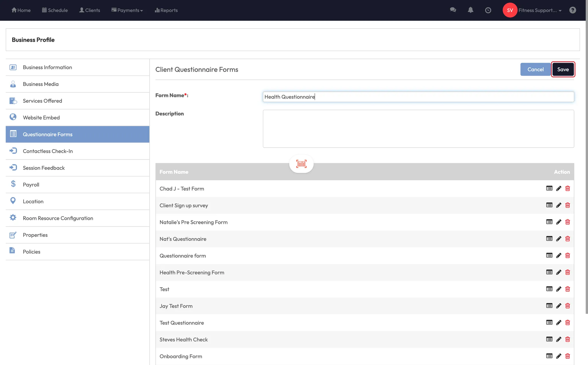Click the clock history icon

click(488, 10)
